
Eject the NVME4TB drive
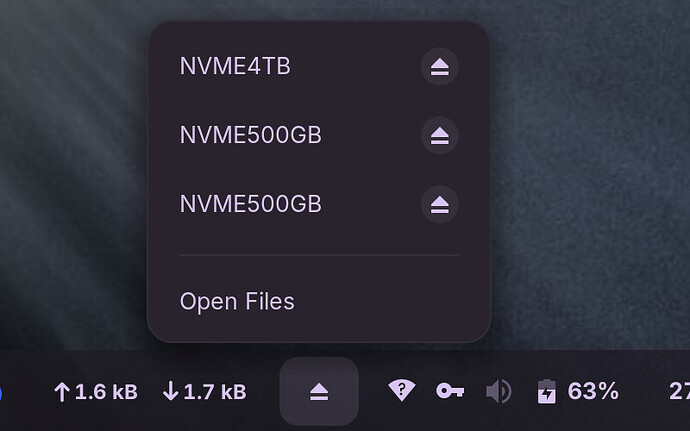pyautogui.click(x=440, y=66)
